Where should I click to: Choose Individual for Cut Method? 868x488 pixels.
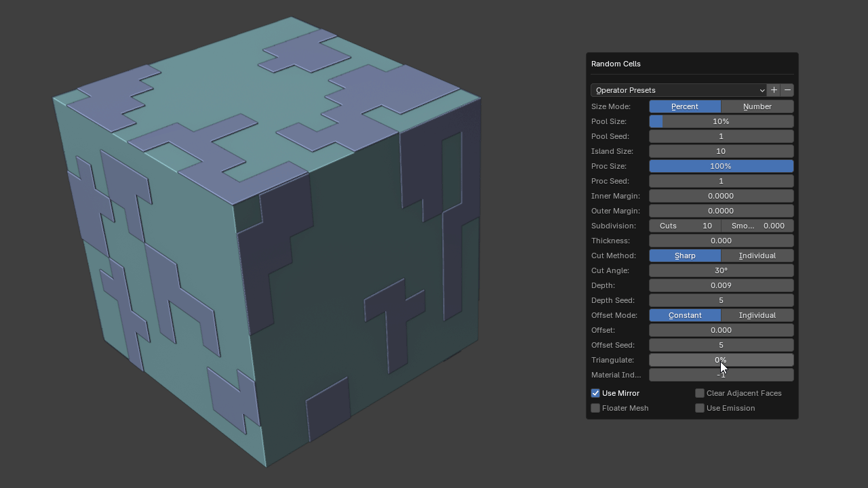pyautogui.click(x=757, y=256)
